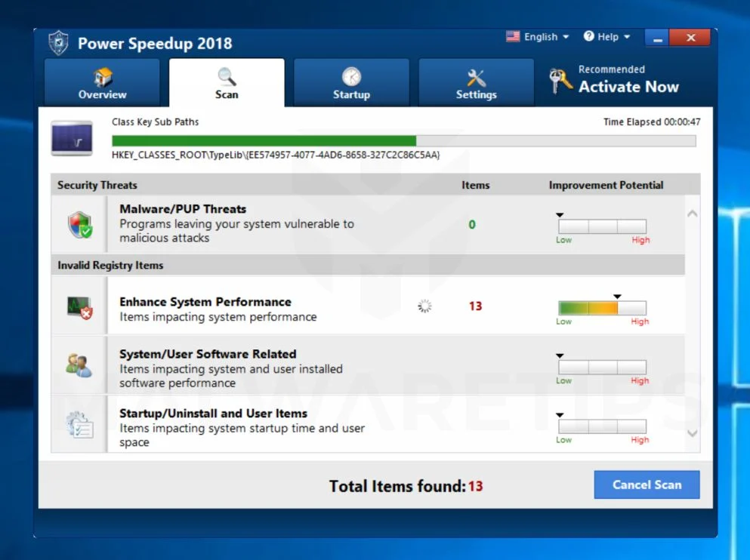Screen dimensions: 750x560
Task: Click the Class Key Sub Paths label
Action: (x=155, y=122)
